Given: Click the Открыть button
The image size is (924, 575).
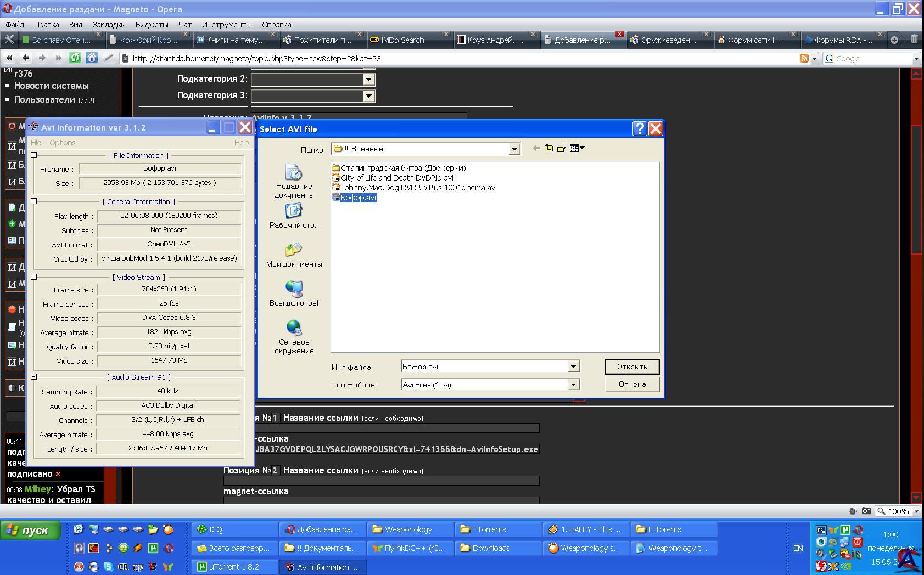Looking at the screenshot, I should [631, 367].
